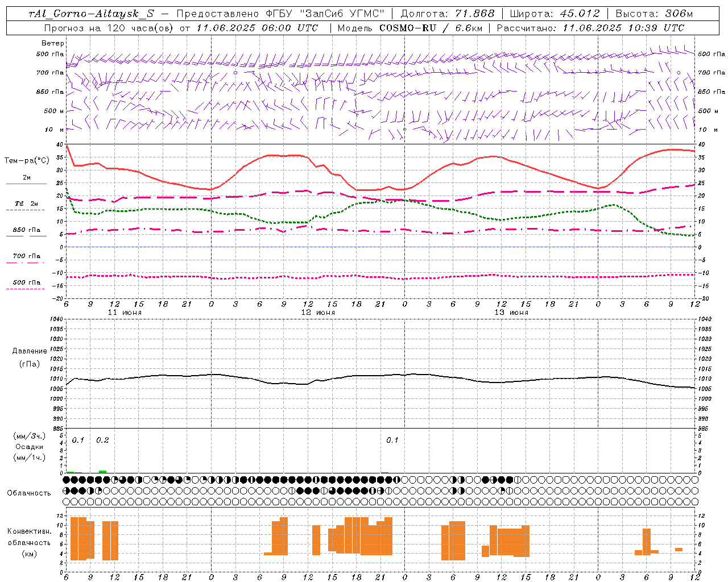The height and width of the screenshot is (582, 728).
Task: Click the (мм/3ч.) precipitation unit label
Action: (30, 436)
